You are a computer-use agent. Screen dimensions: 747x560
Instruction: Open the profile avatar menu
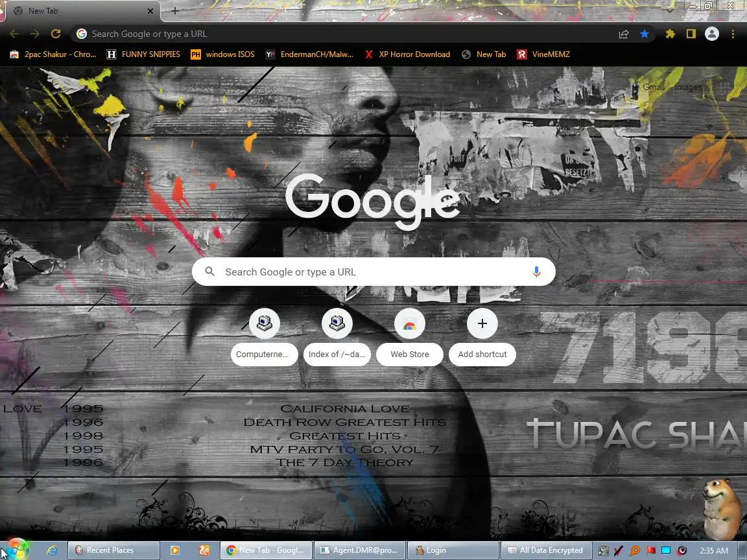click(x=712, y=34)
